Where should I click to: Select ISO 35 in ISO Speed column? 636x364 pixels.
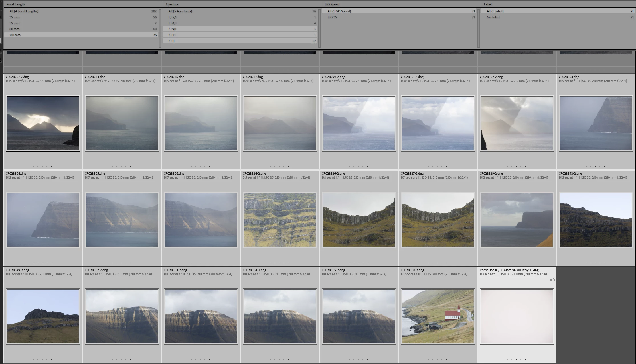[332, 17]
